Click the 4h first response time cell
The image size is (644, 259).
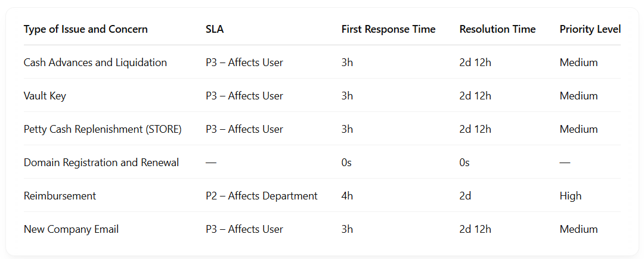(347, 196)
